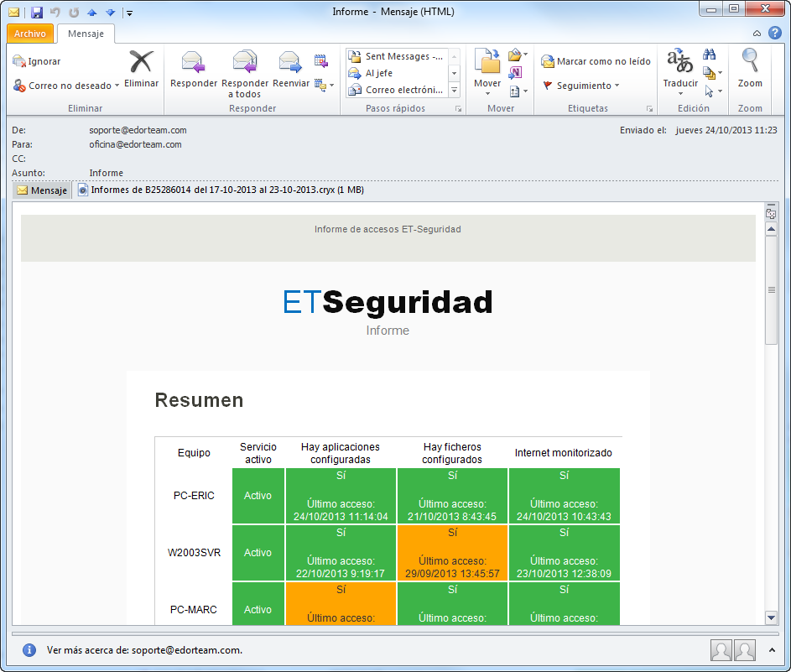The height and width of the screenshot is (672, 791).
Task: Click first contact photo placeholder
Action: [x=721, y=650]
